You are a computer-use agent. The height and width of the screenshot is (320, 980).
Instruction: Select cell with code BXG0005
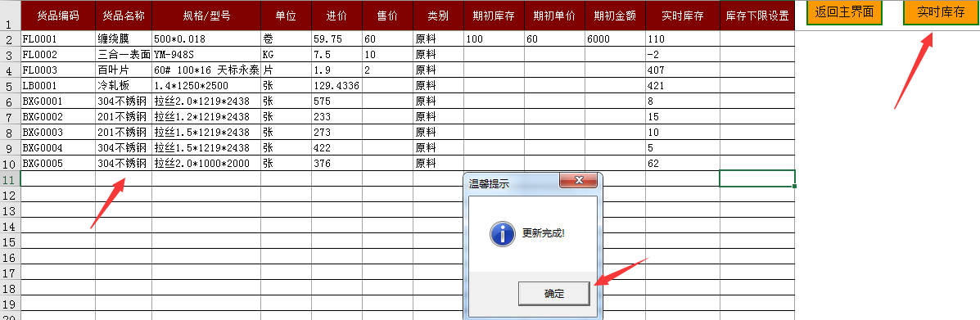click(x=58, y=163)
